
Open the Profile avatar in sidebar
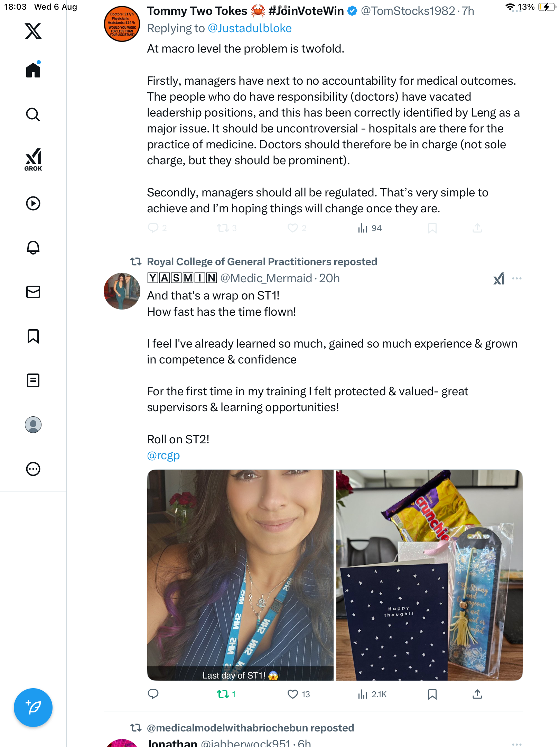(33, 425)
